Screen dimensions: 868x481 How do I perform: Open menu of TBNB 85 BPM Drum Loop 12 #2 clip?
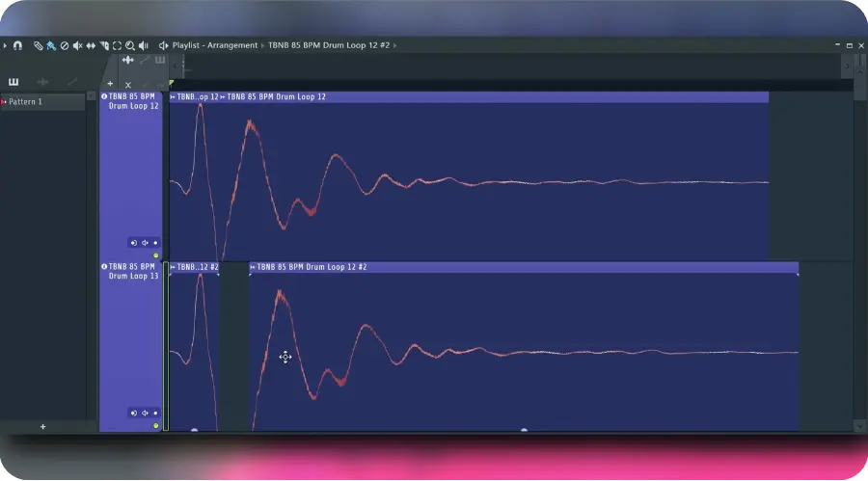coord(253,267)
